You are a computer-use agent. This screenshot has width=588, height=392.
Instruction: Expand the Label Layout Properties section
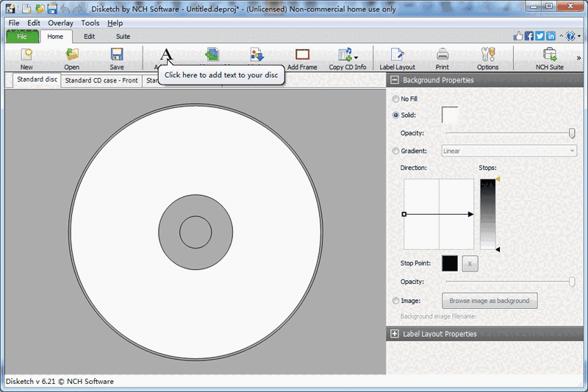(395, 334)
